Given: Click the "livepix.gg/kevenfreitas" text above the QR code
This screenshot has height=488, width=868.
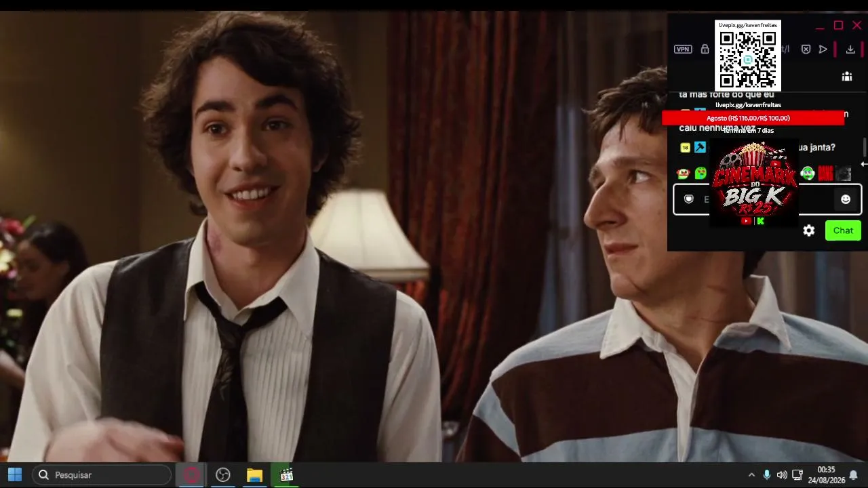Looking at the screenshot, I should (x=748, y=25).
